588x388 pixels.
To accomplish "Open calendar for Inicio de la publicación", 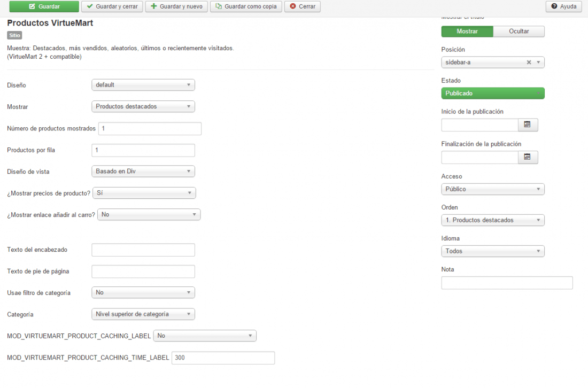I will 528,125.
